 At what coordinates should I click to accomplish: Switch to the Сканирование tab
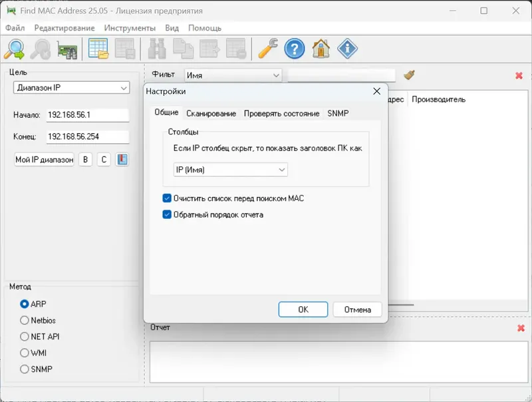(x=211, y=113)
